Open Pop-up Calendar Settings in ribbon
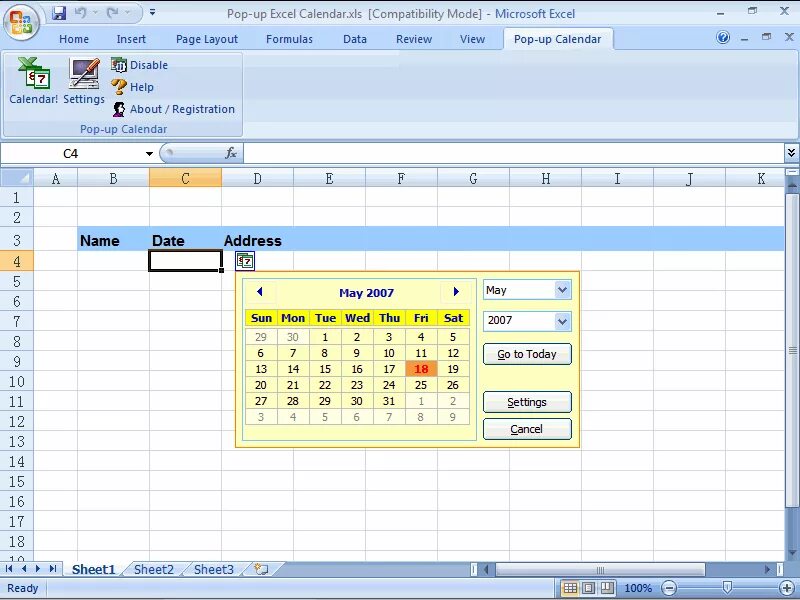 click(x=84, y=81)
